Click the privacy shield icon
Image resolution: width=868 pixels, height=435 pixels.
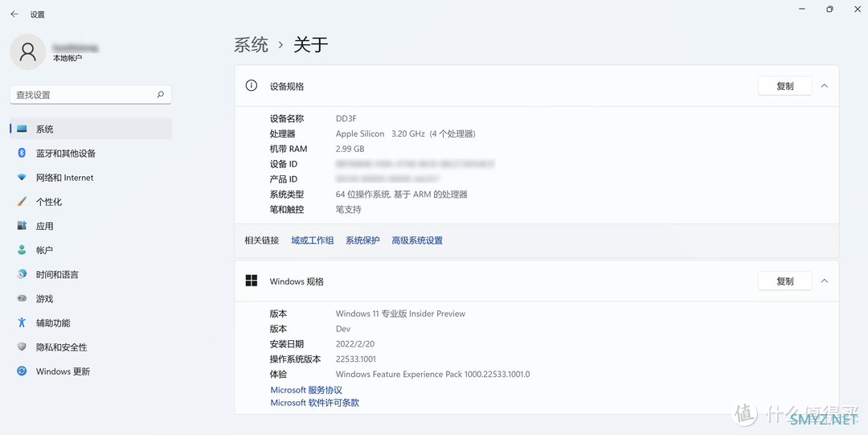pyautogui.click(x=22, y=347)
